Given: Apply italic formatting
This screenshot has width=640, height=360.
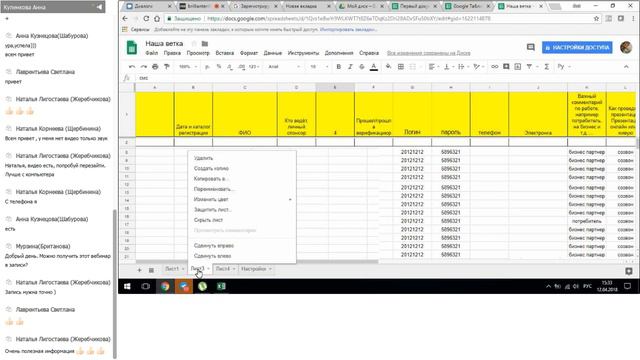Looking at the screenshot, I should 350,67.
